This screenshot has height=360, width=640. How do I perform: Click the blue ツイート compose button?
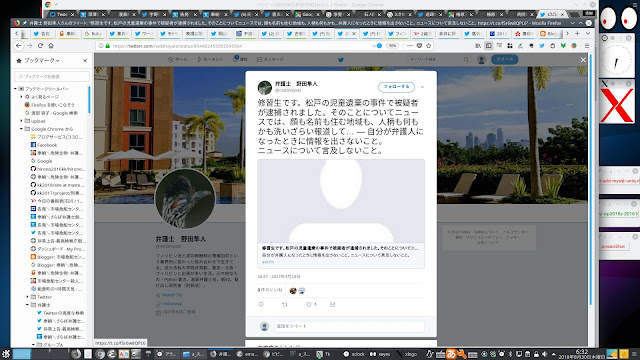pyautogui.click(x=504, y=60)
